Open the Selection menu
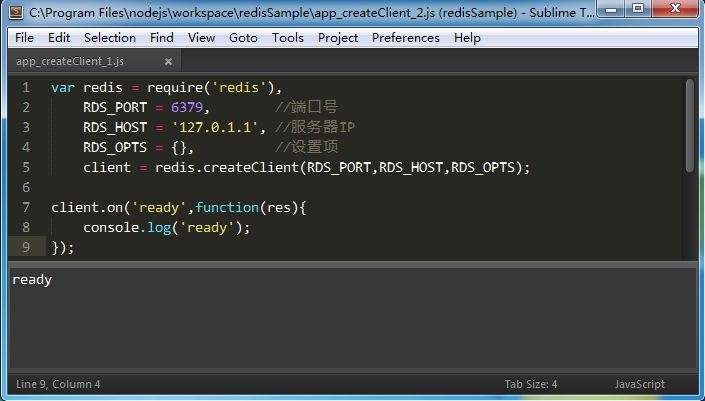 [110, 38]
